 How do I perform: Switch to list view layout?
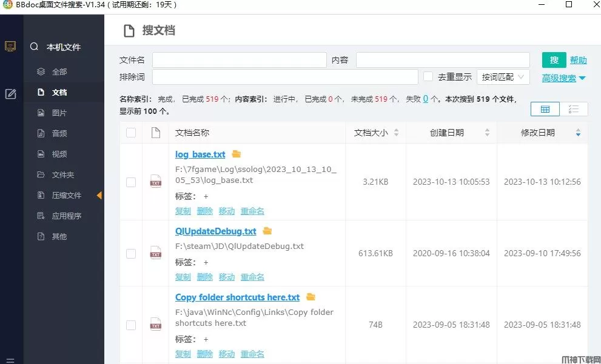click(573, 110)
